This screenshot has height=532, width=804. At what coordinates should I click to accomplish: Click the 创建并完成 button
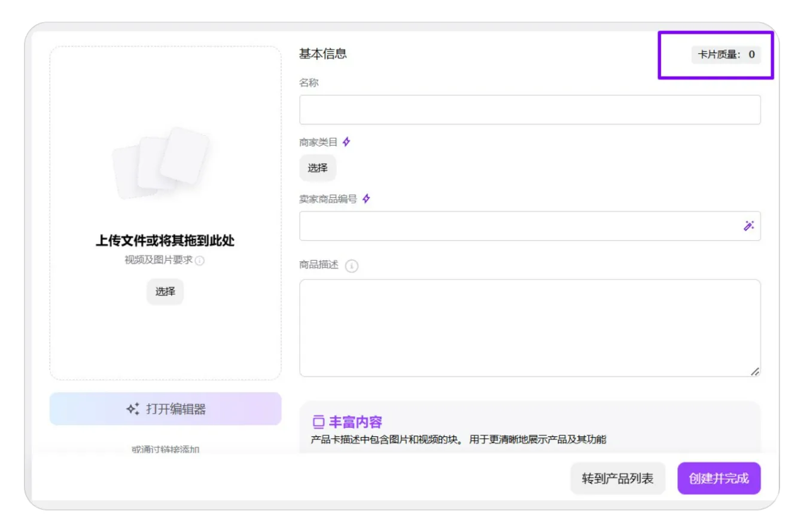719,478
